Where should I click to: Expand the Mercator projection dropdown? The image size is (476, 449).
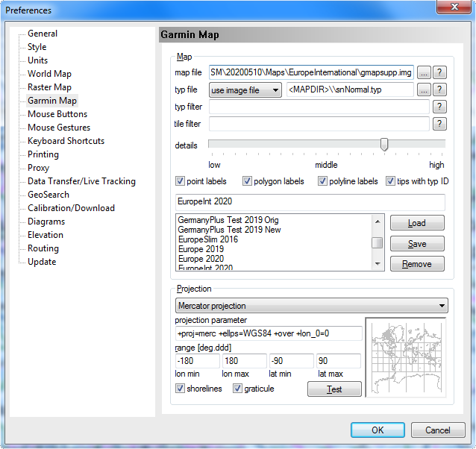click(x=311, y=306)
